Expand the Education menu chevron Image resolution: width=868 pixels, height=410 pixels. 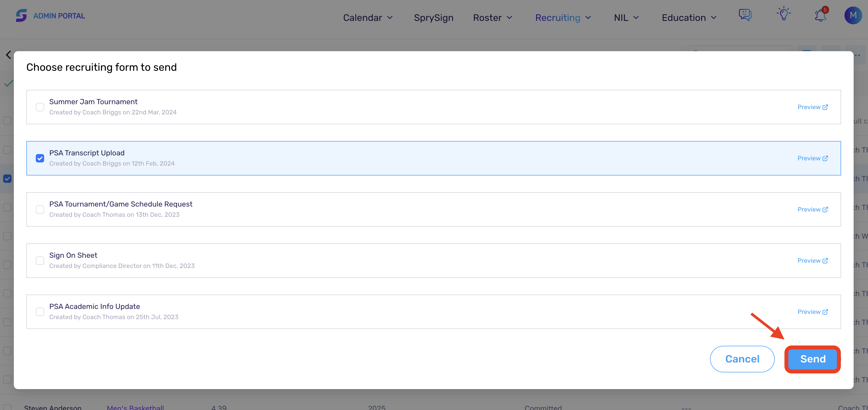coord(714,17)
